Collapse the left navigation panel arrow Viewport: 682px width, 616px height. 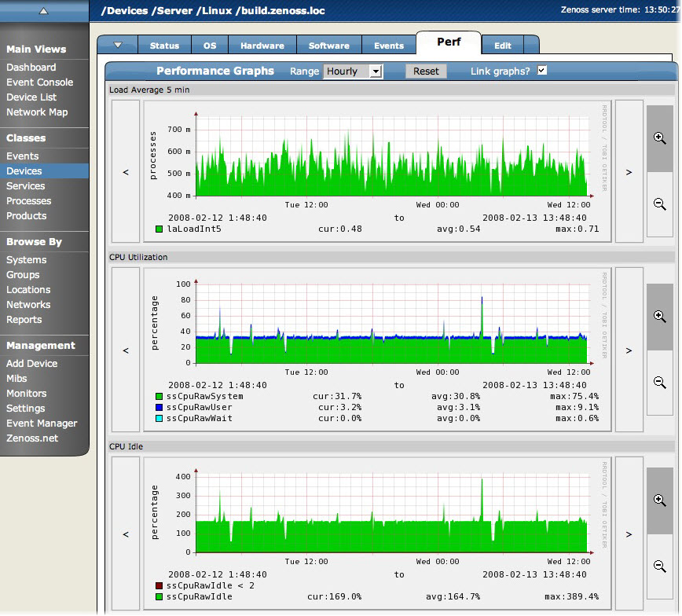44,11
